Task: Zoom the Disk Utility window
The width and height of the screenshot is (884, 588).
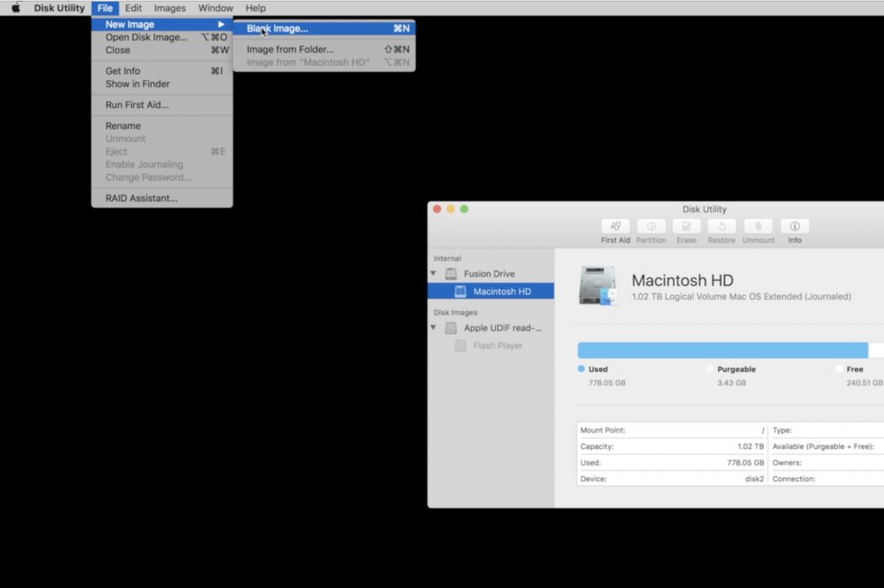Action: [x=464, y=209]
